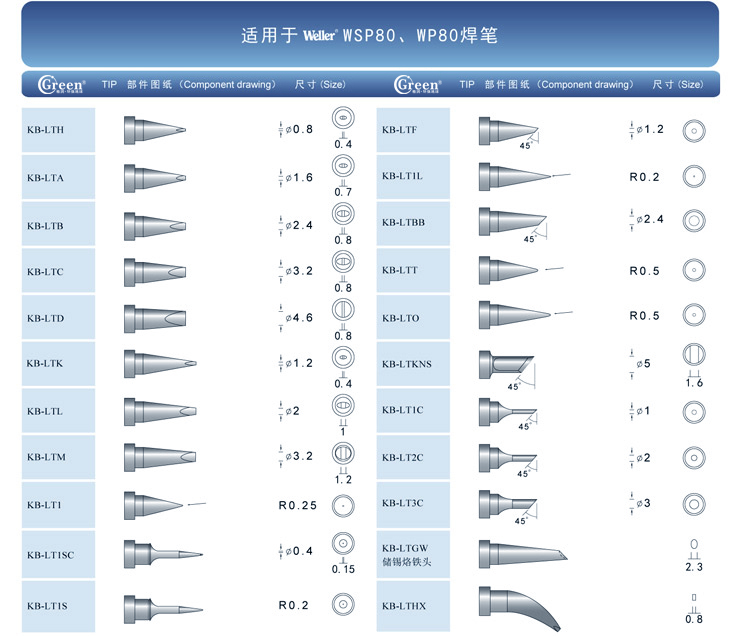
Task: Select the KB-LT3C end-view circle icon
Action: pos(691,503)
